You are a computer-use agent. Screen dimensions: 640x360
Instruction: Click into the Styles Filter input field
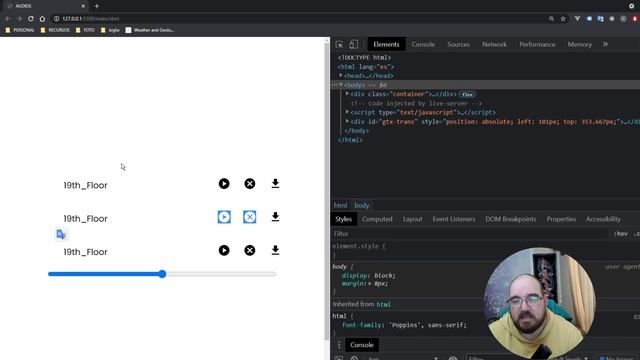469,234
